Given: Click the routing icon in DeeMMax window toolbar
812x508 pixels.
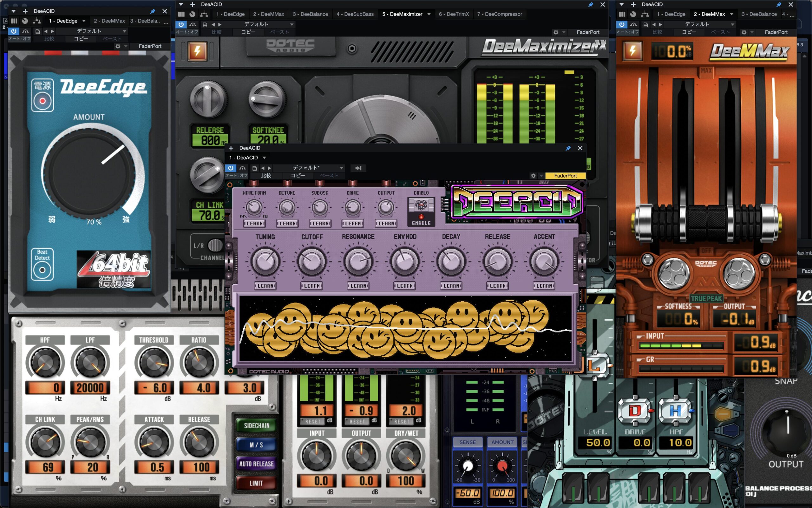Looking at the screenshot, I should pyautogui.click(x=644, y=14).
